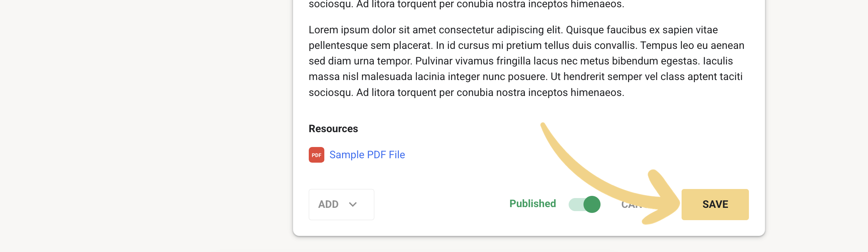The image size is (868, 252).
Task: Save the lesson with SAVE button
Action: (x=715, y=205)
